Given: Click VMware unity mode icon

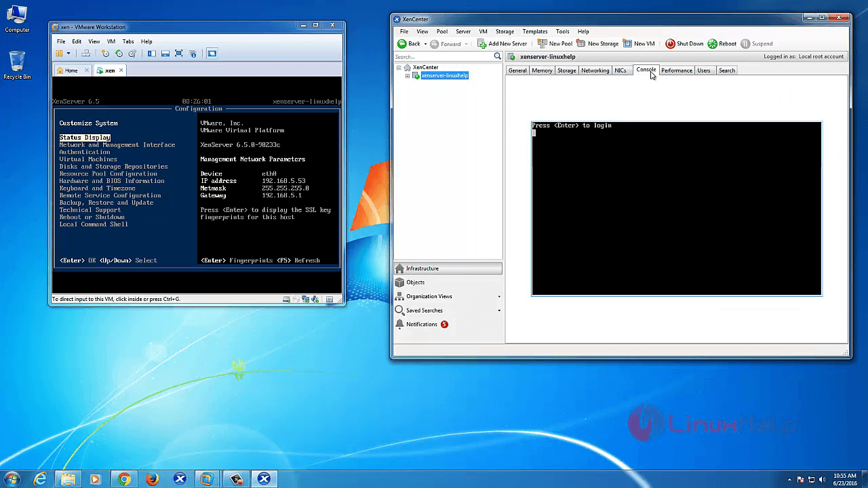Looking at the screenshot, I should 193,54.
